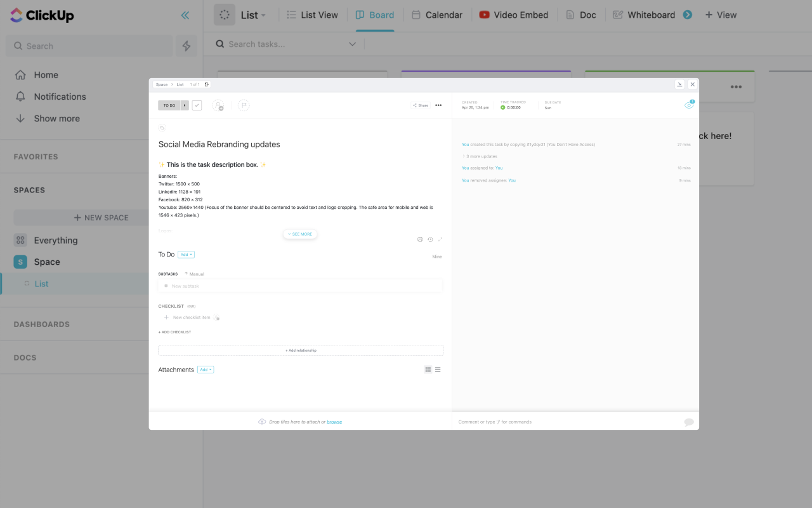Click the mark complete checkmark toggle
This screenshot has width=812, height=508.
(197, 105)
